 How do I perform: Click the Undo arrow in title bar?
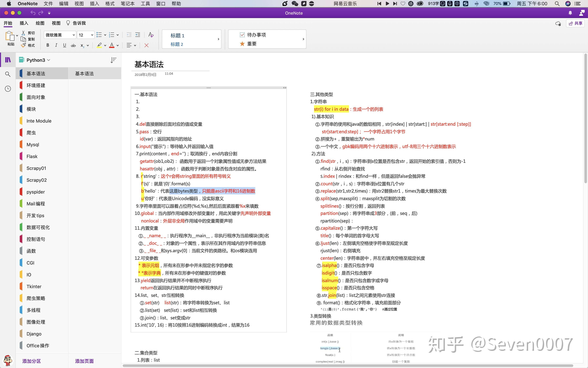(x=33, y=13)
